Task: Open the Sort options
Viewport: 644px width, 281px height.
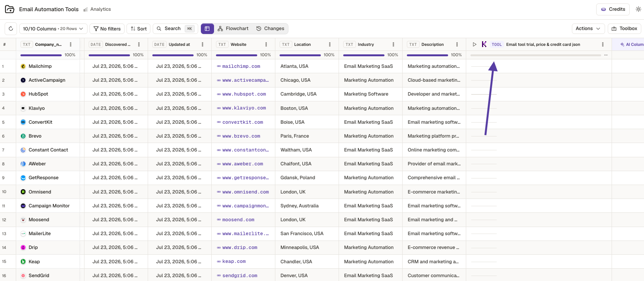Action: 138,29
